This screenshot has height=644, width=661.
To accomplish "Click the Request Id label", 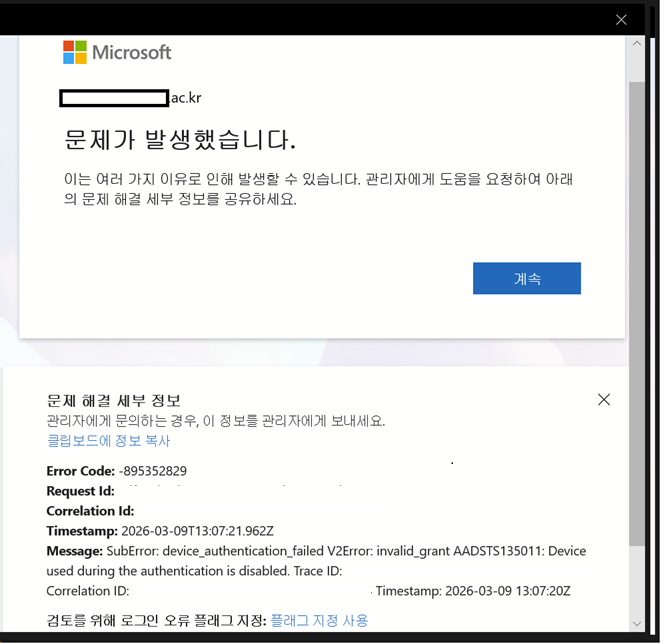I will click(x=80, y=491).
